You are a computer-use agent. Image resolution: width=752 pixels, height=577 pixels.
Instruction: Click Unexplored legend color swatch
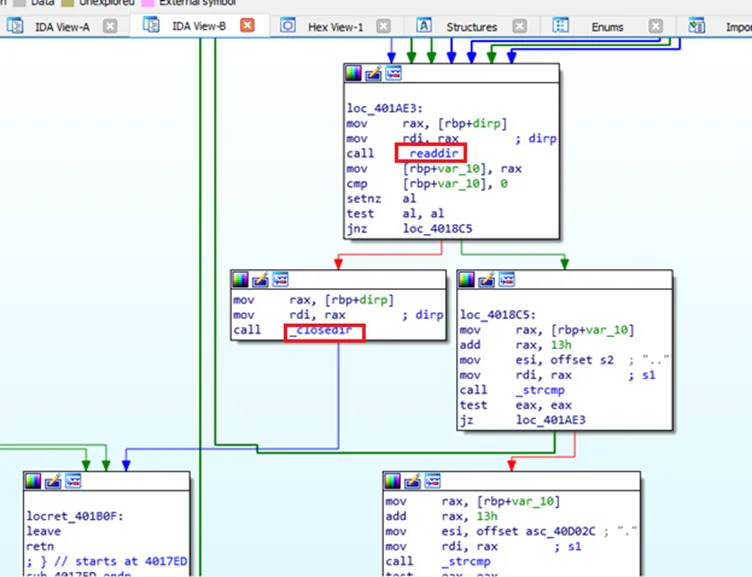click(x=68, y=2)
